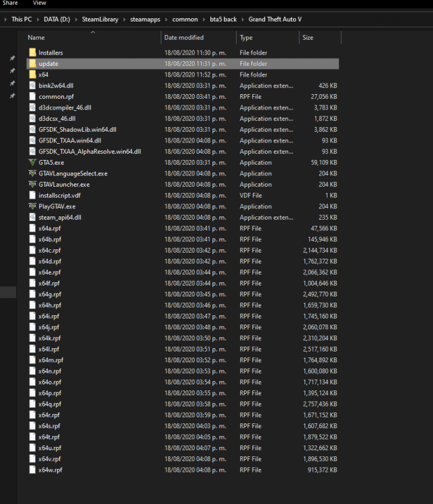Expand chevron before This PC breadcrumb
The width and height of the screenshot is (433, 504).
pos(5,19)
